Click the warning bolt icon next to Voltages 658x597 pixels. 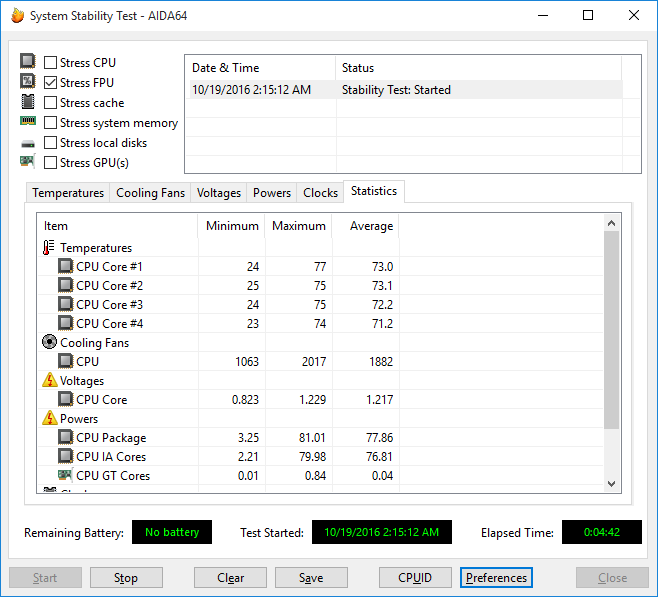[x=50, y=380]
